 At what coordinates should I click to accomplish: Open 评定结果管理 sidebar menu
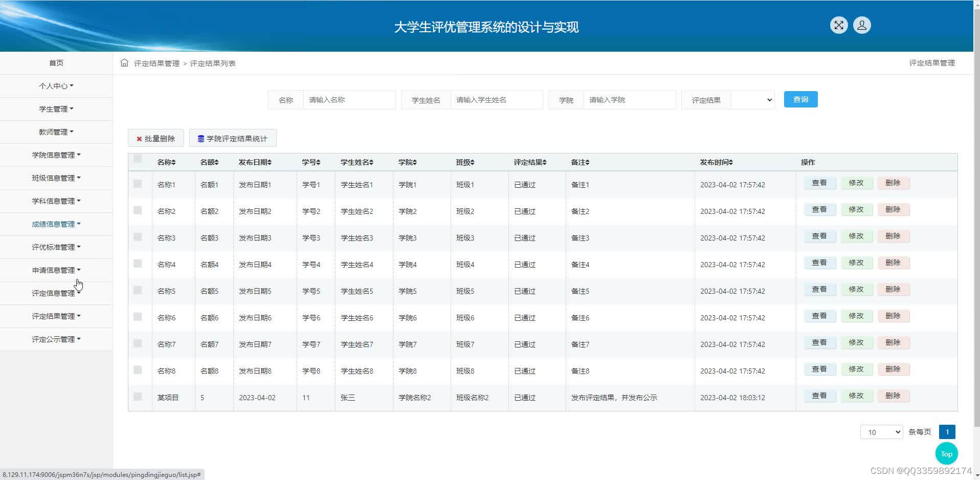(x=56, y=316)
